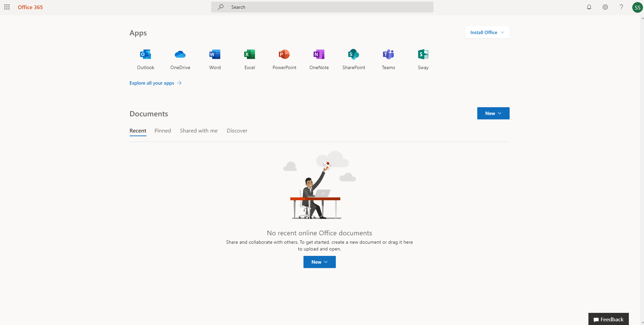644x325 pixels.
Task: Click the Office 365 home link
Action: click(30, 7)
